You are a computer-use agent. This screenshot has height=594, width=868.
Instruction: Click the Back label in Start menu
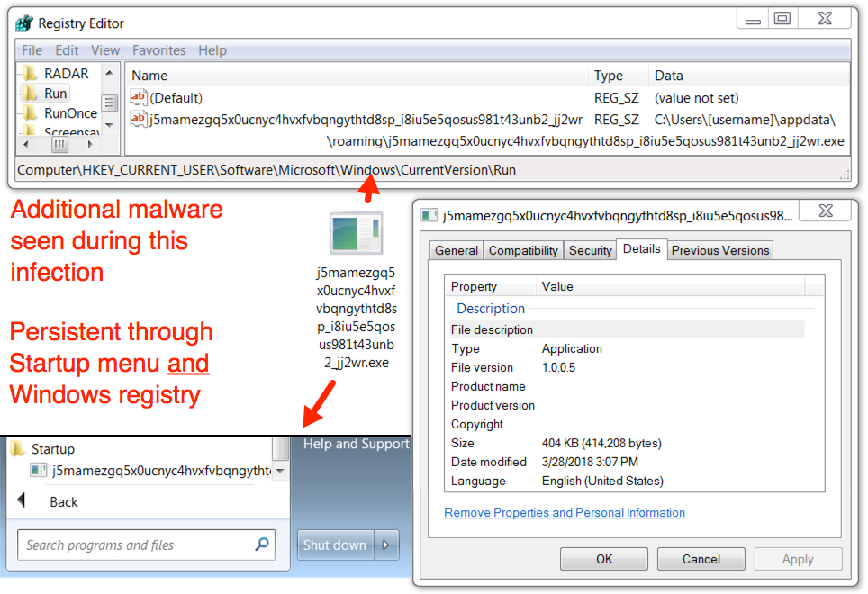(64, 501)
